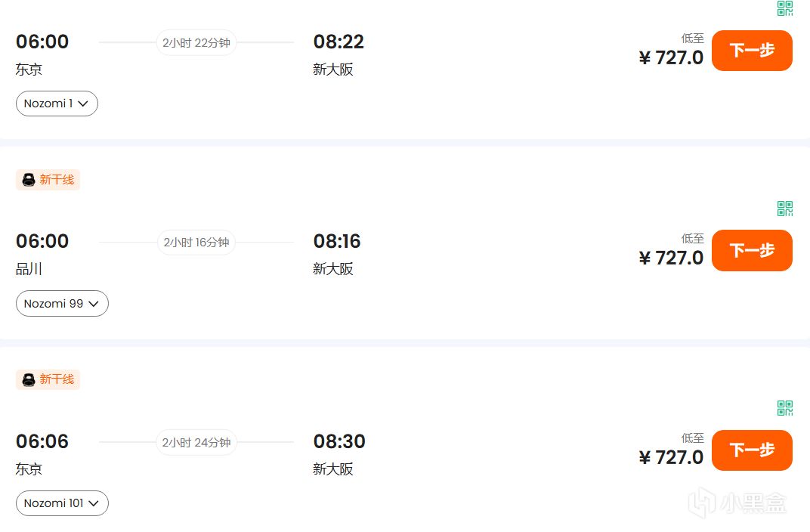Click the ¥727.0 price of Nozomi 1
The height and width of the screenshot is (532, 810).
point(671,58)
